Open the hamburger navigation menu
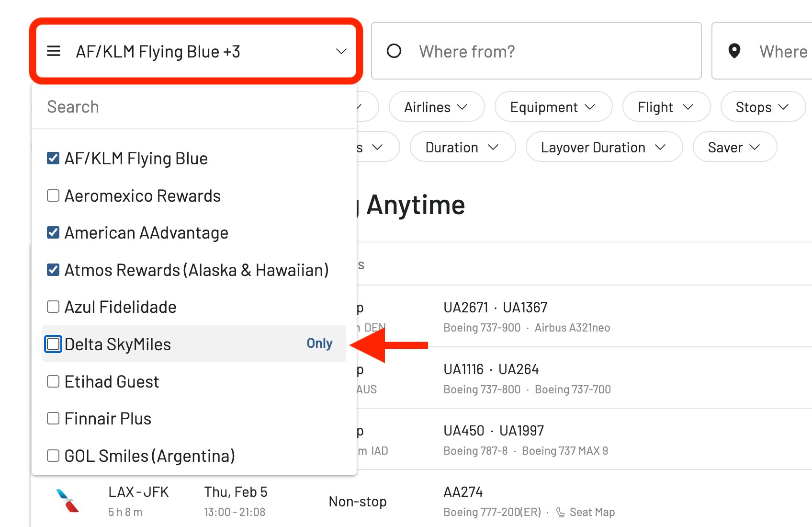812x527 pixels. point(54,51)
